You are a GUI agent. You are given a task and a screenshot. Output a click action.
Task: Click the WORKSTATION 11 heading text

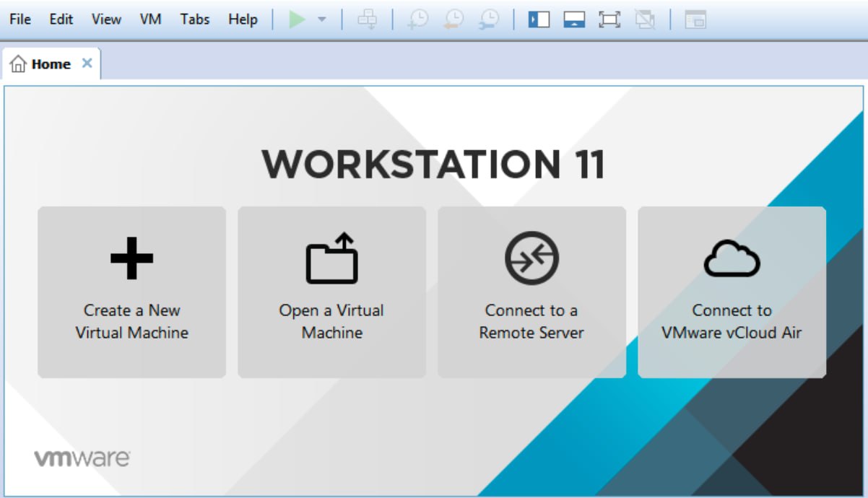(x=433, y=164)
